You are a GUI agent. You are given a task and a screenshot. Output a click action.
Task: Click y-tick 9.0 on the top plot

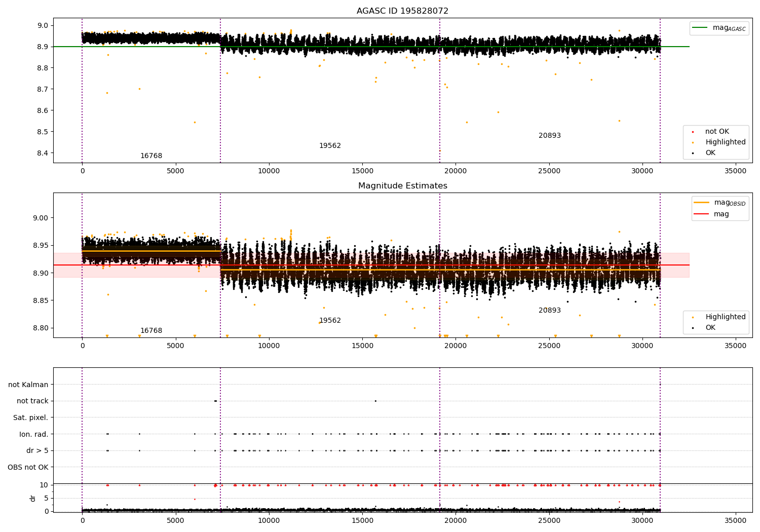tap(43, 26)
